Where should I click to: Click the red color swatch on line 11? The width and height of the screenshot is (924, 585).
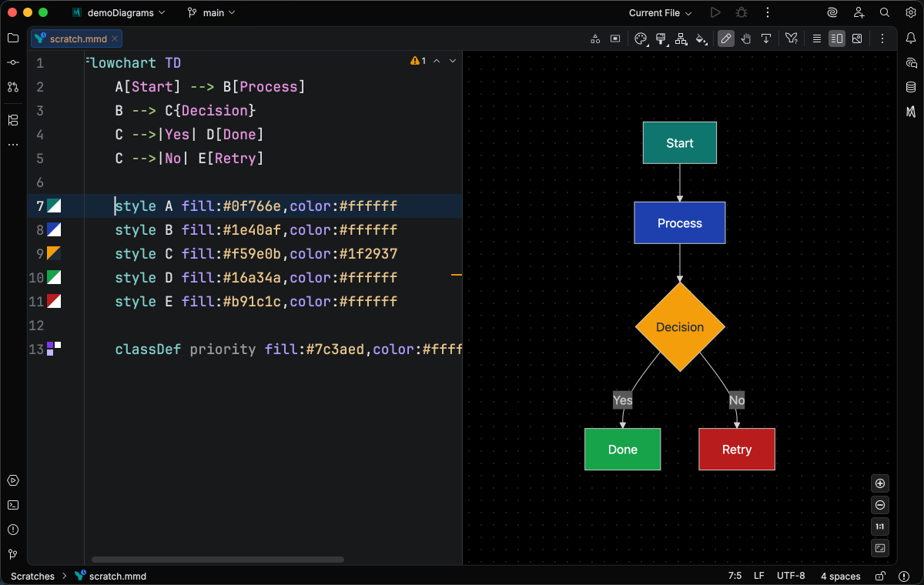54,301
